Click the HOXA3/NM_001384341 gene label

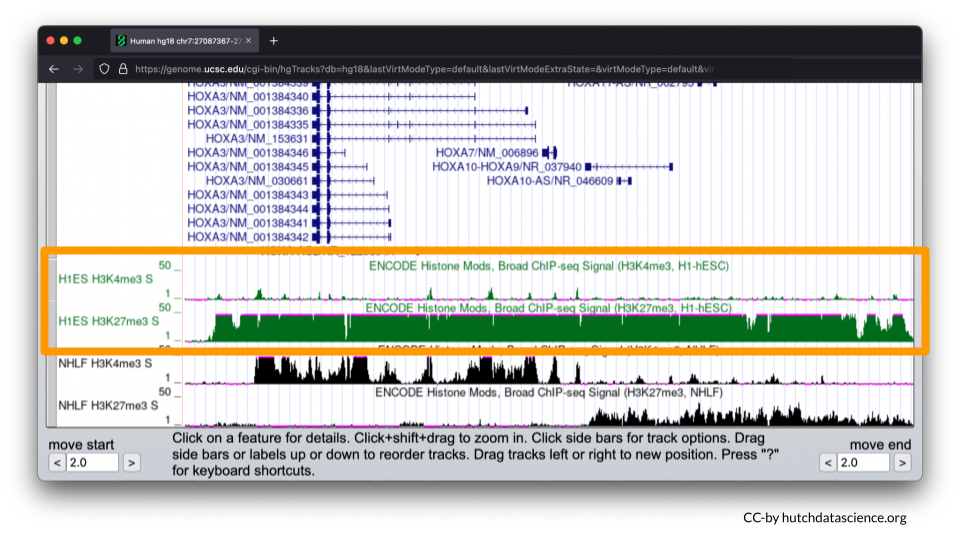tap(248, 223)
